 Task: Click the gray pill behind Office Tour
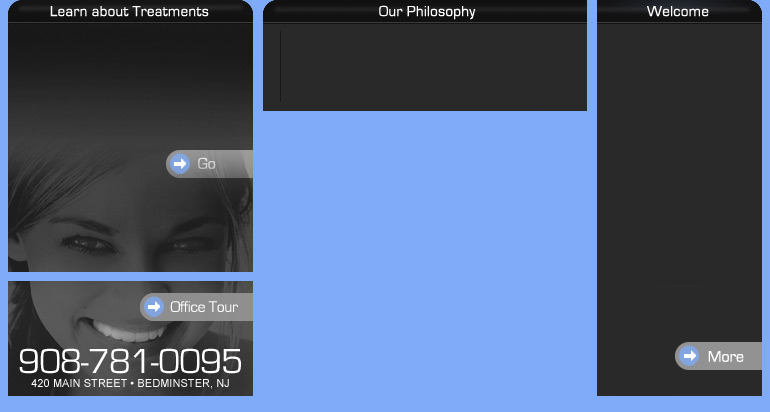(196, 307)
